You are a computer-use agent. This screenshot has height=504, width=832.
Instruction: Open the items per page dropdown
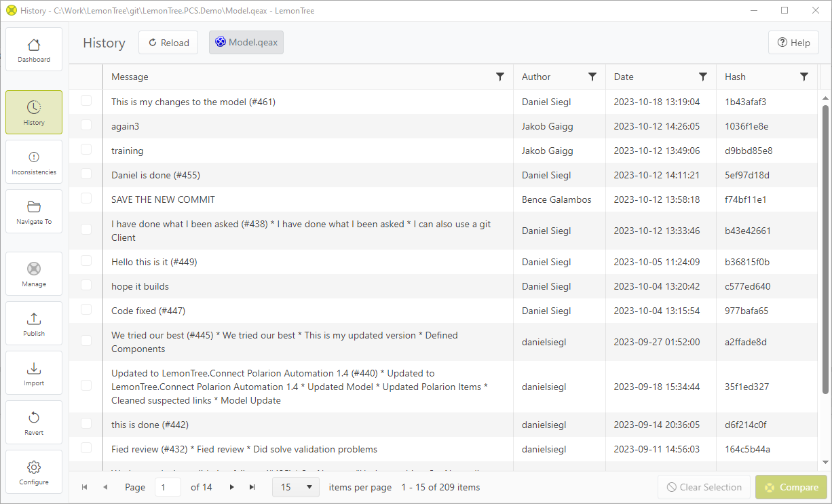(x=296, y=487)
